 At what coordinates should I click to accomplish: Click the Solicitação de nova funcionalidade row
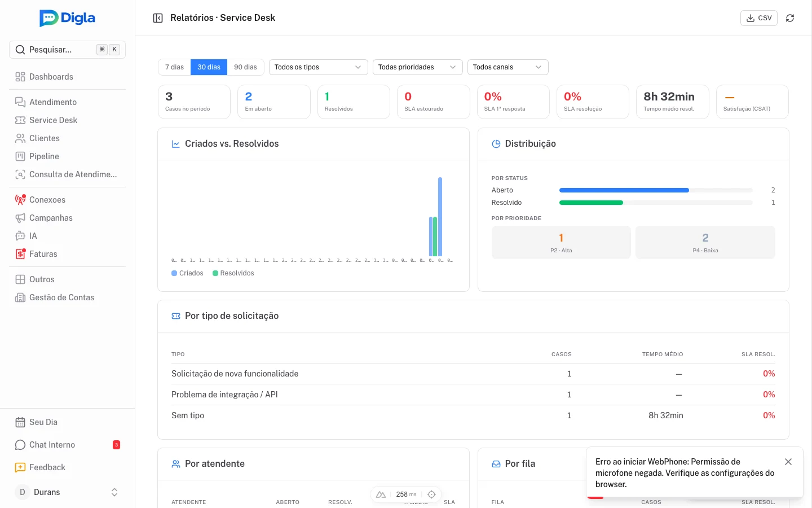(x=473, y=374)
